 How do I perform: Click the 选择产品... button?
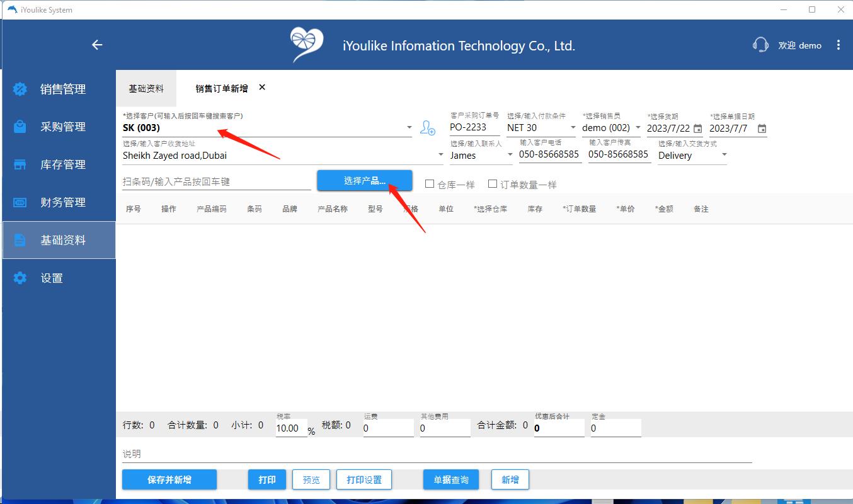[x=365, y=181]
